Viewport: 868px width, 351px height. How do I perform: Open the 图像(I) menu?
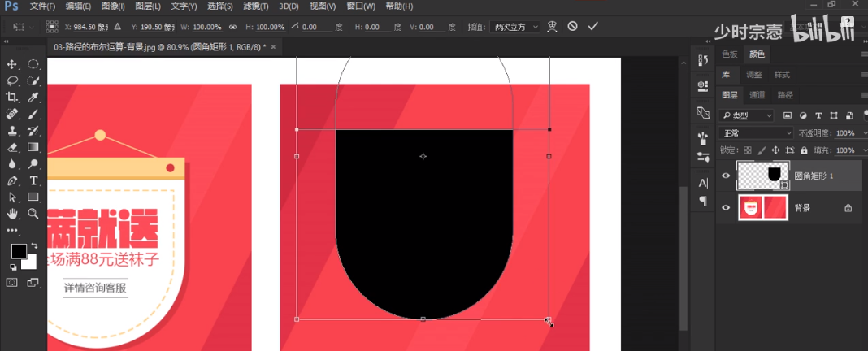[x=114, y=6]
